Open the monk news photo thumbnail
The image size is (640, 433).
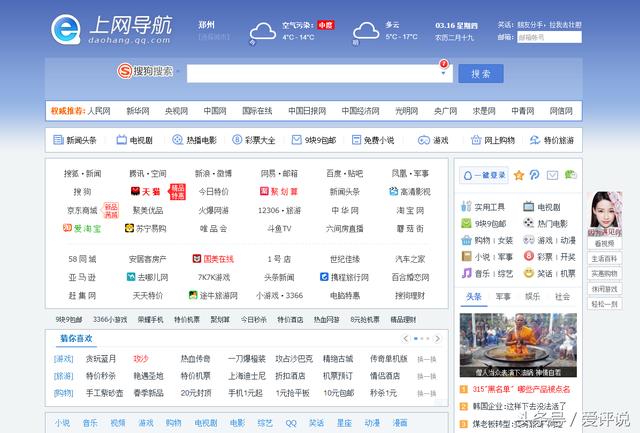pyautogui.click(x=518, y=345)
